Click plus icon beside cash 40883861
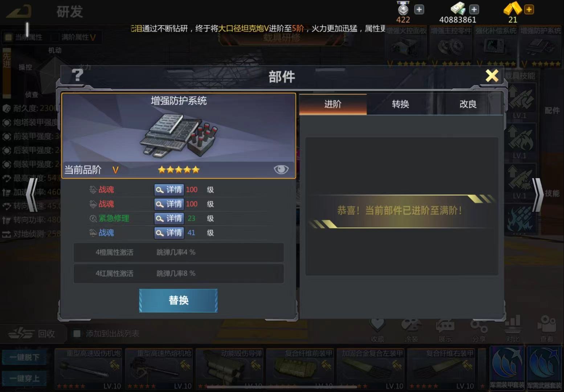The image size is (564, 392). tap(474, 9)
